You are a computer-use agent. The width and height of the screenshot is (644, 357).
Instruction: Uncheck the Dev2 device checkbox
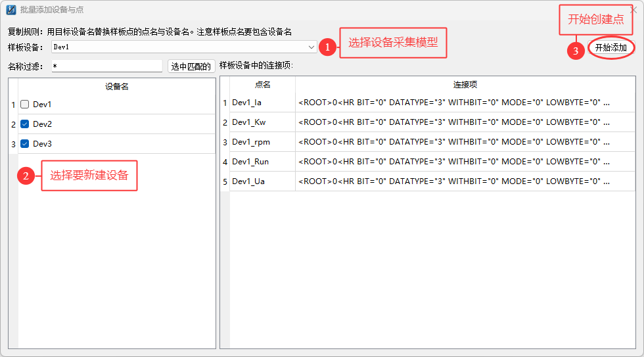point(25,124)
